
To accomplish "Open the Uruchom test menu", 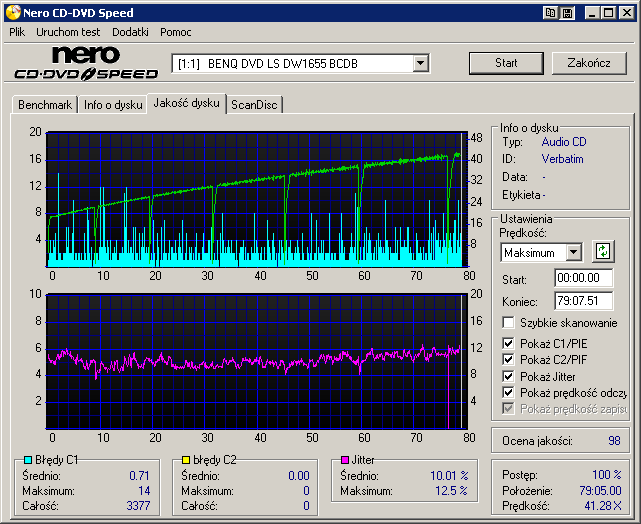I will click(68, 32).
